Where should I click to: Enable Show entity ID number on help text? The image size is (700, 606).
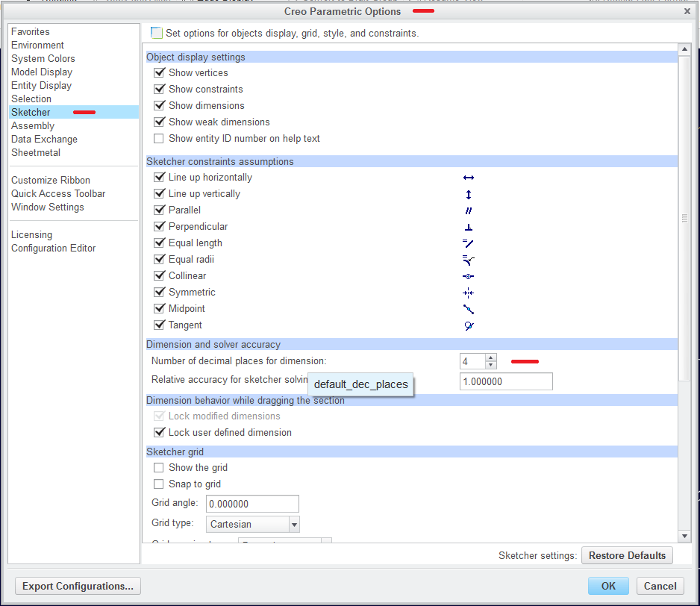(158, 138)
